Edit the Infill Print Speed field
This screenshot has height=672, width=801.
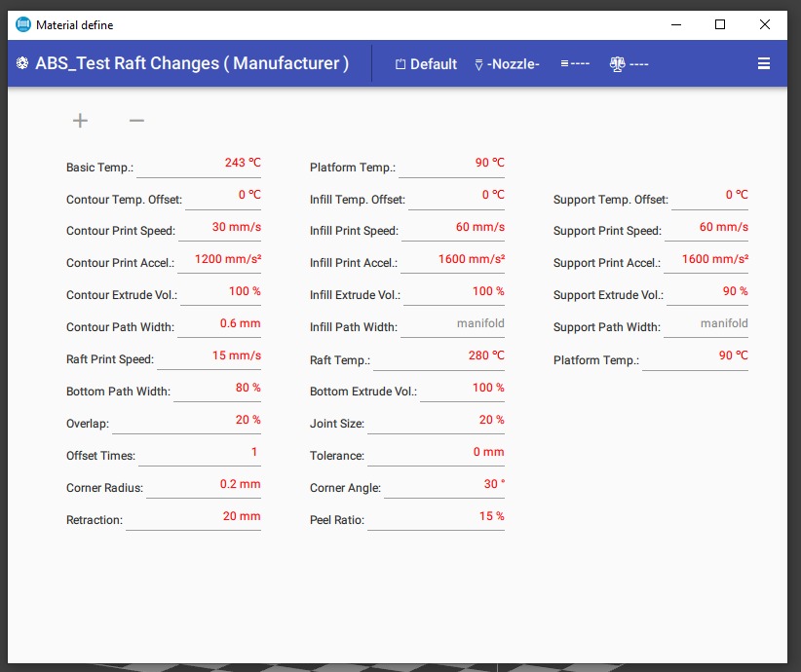pos(453,228)
